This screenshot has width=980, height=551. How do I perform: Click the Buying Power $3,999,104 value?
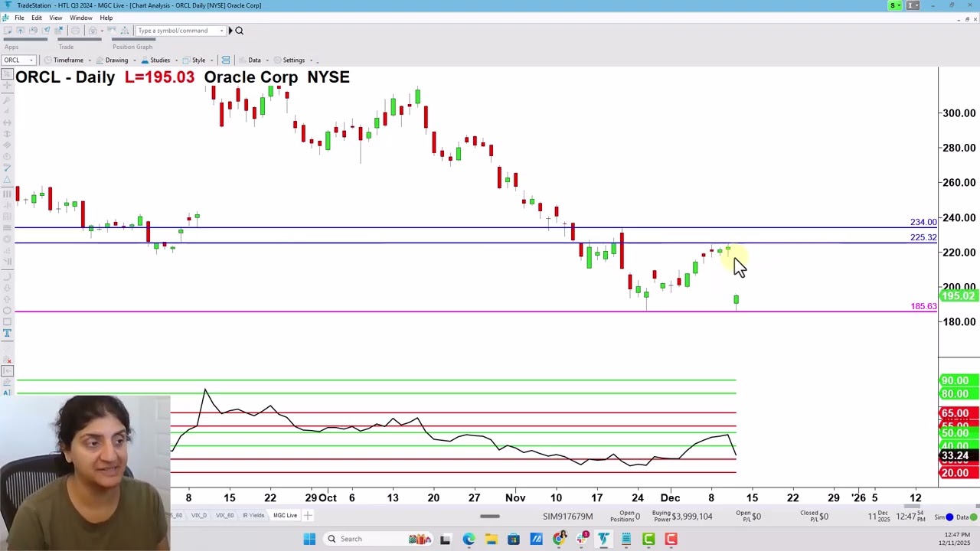(692, 517)
